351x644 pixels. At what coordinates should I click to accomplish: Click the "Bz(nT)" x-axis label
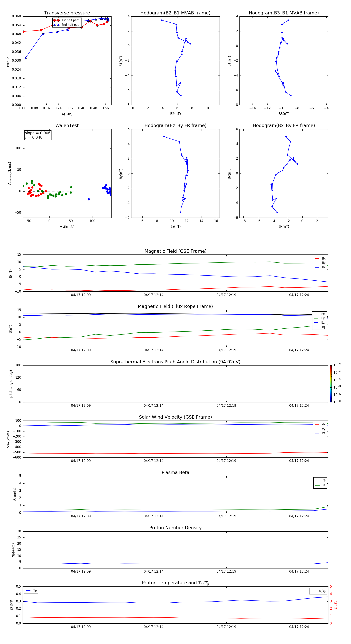(x=175, y=227)
